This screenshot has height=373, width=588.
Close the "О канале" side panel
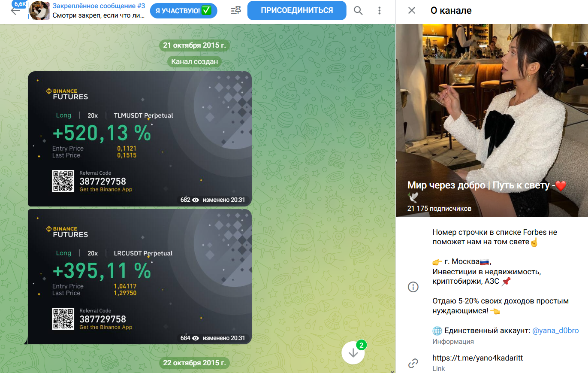click(x=412, y=10)
